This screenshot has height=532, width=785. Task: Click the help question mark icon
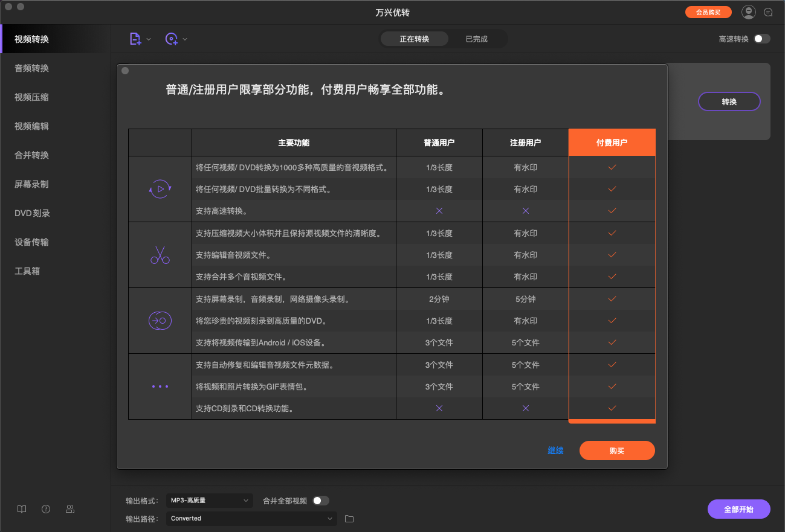45,509
